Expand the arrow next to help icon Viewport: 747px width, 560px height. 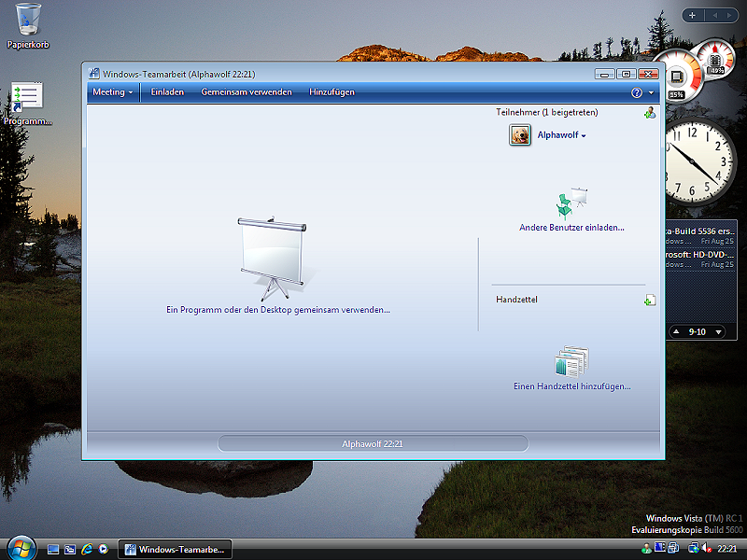[x=651, y=93]
